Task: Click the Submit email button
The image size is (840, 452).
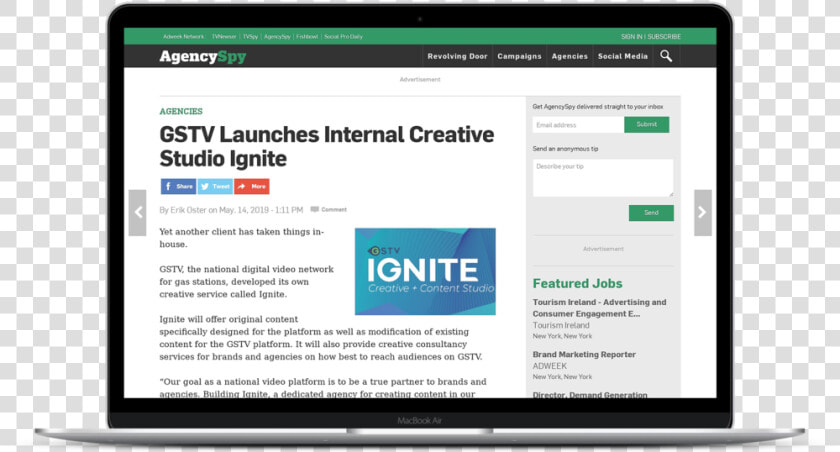Action: click(x=647, y=124)
